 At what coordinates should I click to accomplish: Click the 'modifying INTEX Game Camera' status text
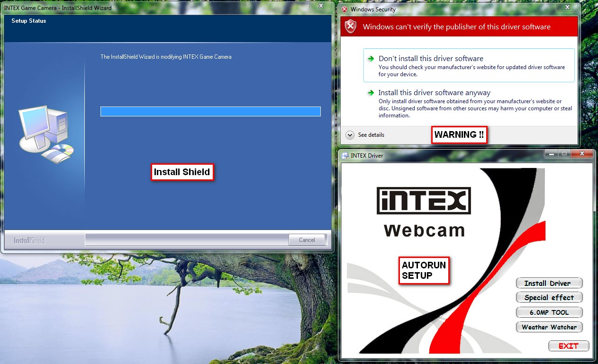[166, 57]
